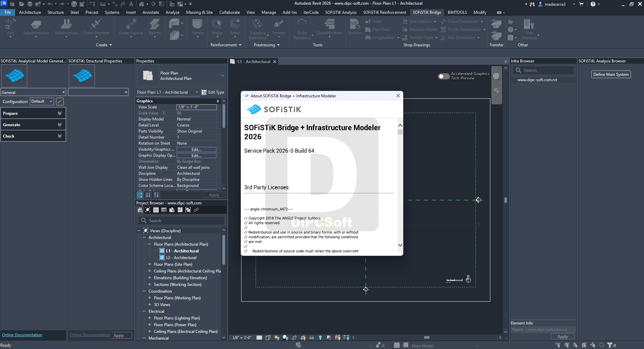Click Legends icon in Project Browser toolbar
Screen dimensions: 644x349
pos(156,210)
